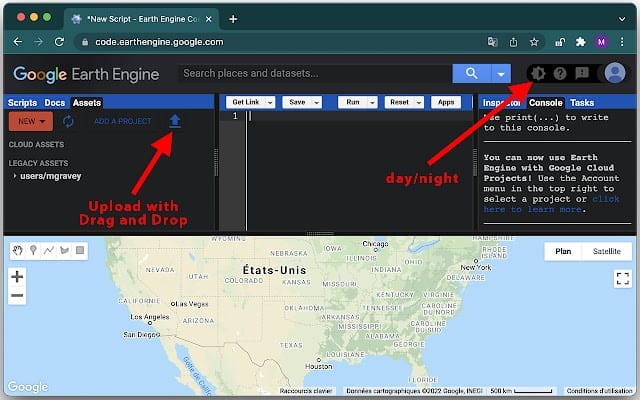
Task: Switch to the Tasks tab
Action: 582,103
